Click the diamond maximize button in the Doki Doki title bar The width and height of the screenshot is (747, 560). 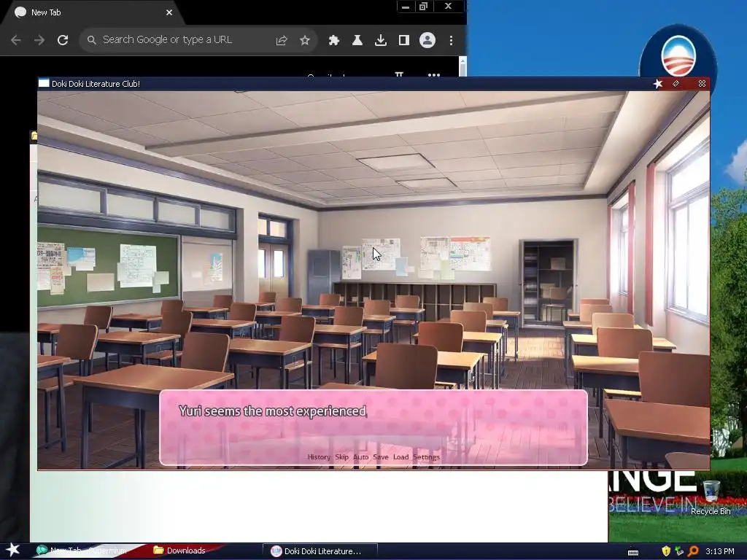click(676, 84)
